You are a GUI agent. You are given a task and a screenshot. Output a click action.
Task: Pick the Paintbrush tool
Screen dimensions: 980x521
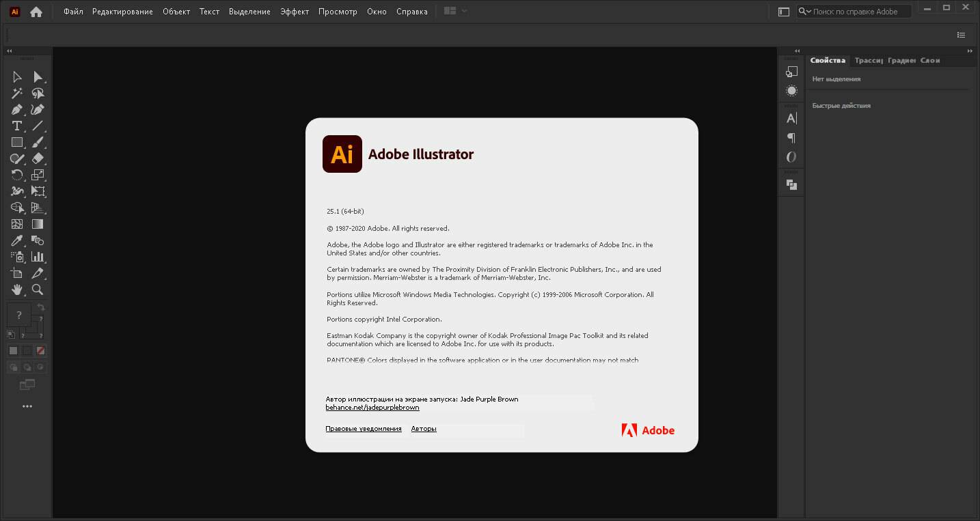point(38,142)
